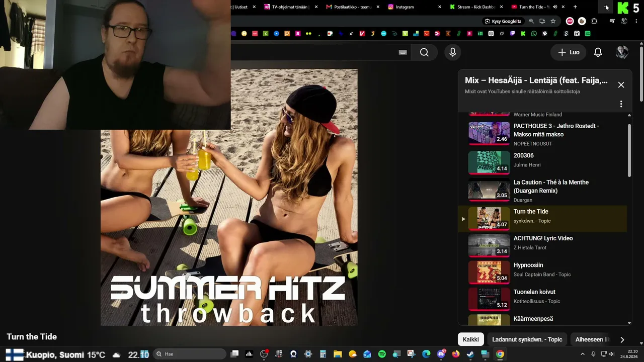Click 'Turn the Tide' title in playlist

pyautogui.click(x=531, y=212)
